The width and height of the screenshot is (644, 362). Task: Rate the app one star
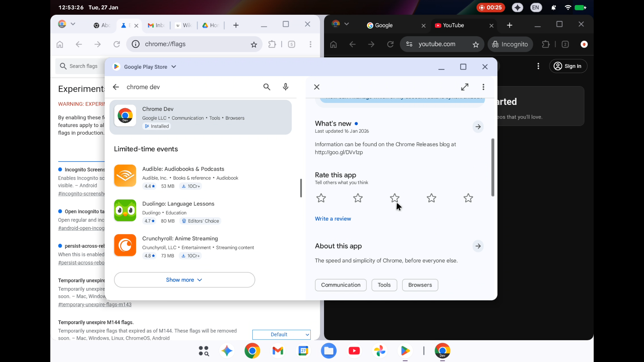click(321, 198)
